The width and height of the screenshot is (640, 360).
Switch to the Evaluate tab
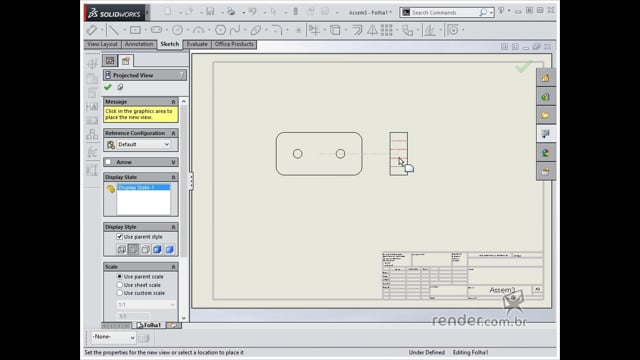click(197, 44)
